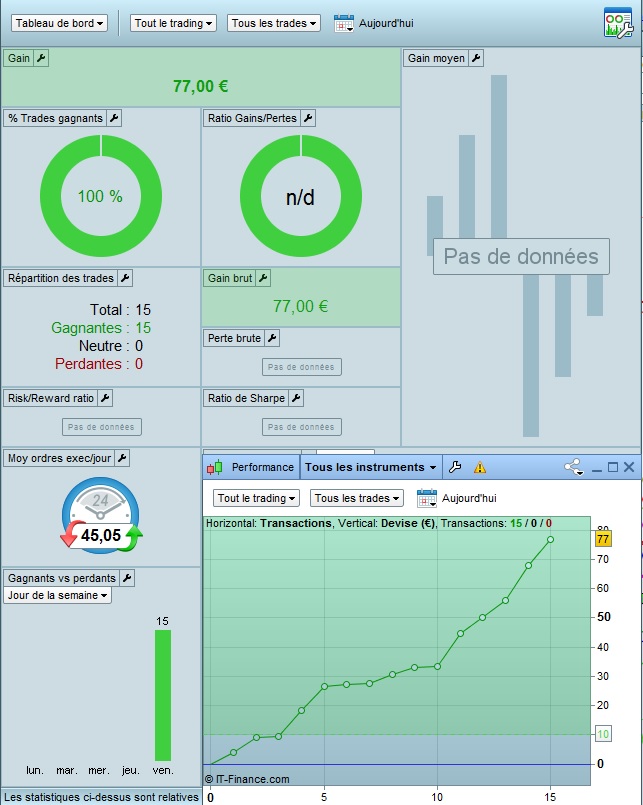Click the yellow 77 price marker

(x=603, y=539)
